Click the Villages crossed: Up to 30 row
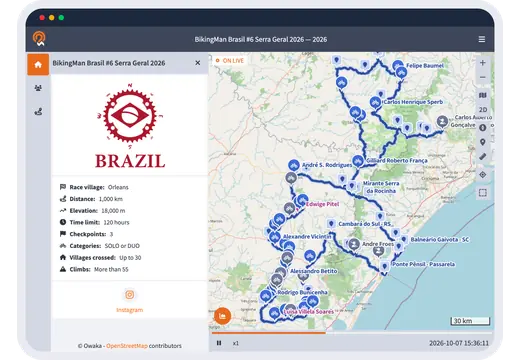The width and height of the screenshot is (520, 360). 100,258
